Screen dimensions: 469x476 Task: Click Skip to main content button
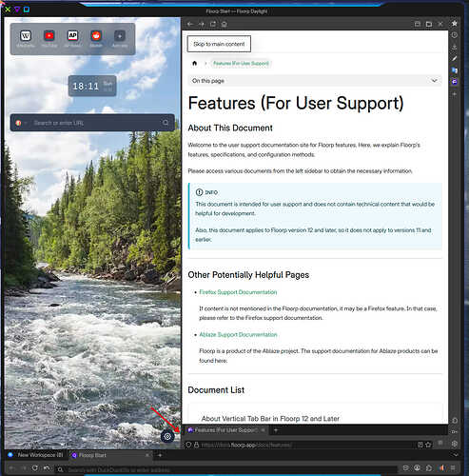(x=219, y=44)
